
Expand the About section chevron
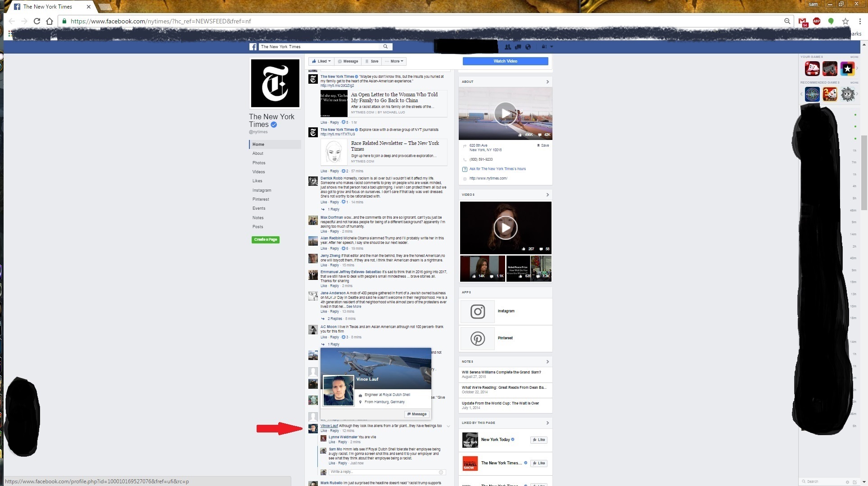[x=547, y=82]
